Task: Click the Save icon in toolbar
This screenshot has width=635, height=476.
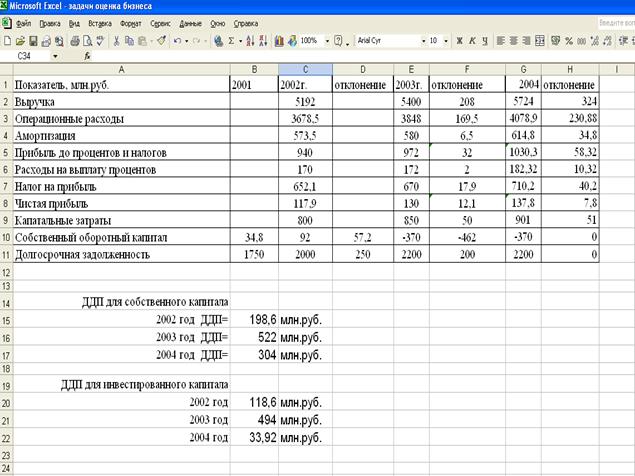Action: [33, 41]
